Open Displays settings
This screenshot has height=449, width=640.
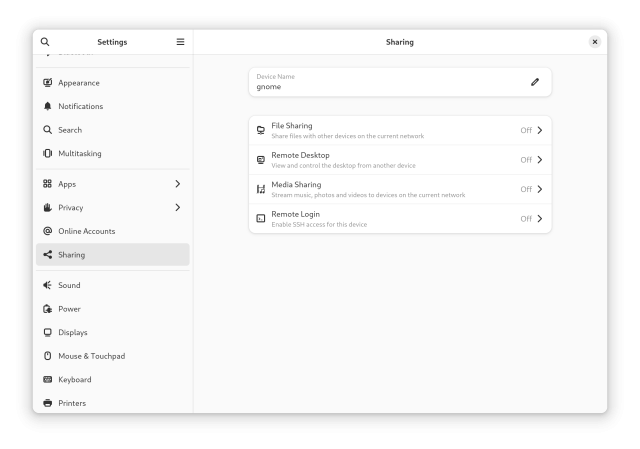click(x=113, y=332)
